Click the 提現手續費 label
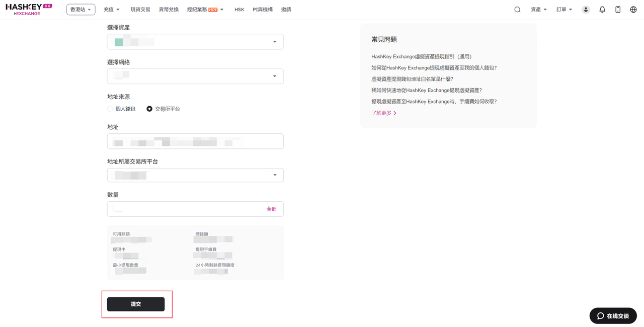Viewport: 644px width, 327px height. click(x=206, y=250)
